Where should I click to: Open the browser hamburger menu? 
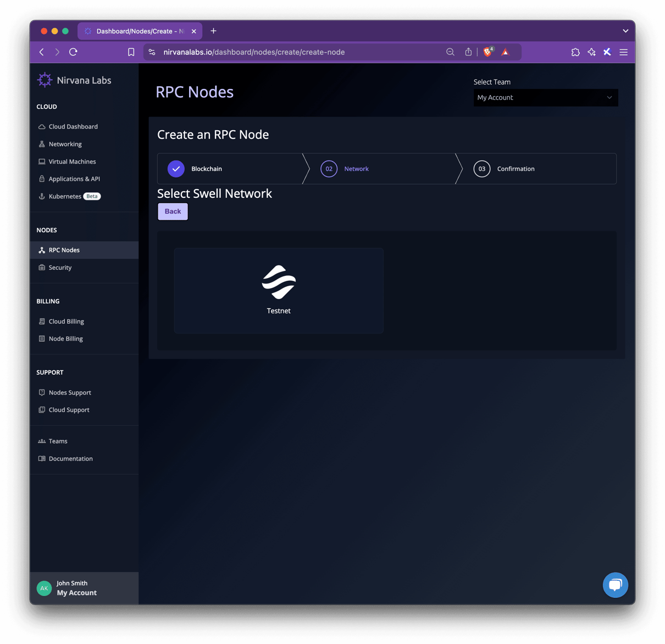[623, 52]
